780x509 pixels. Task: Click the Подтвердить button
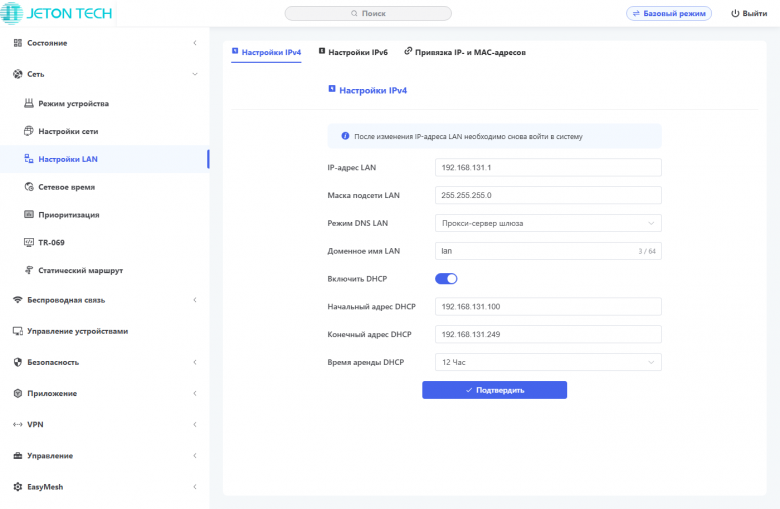click(494, 390)
